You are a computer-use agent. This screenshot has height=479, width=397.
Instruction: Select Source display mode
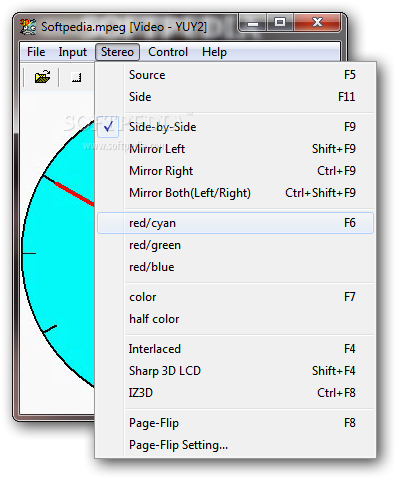(235, 75)
